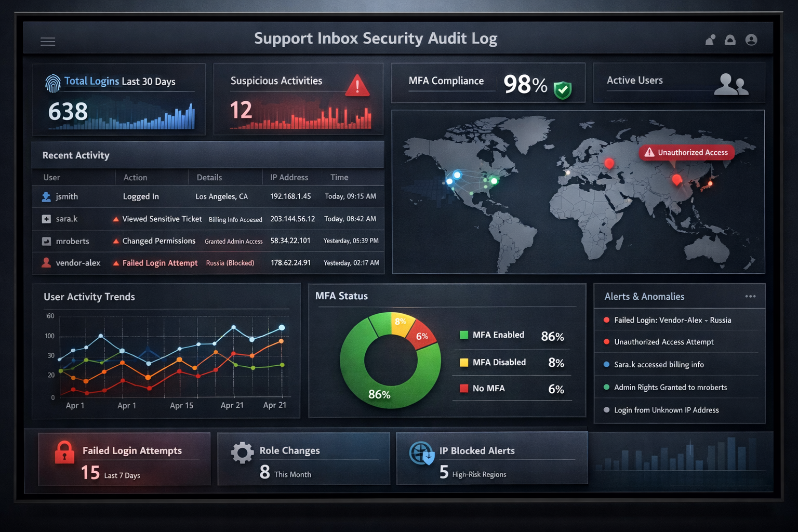This screenshot has width=798, height=532.
Task: Open the navigation hamburger menu
Action: (48, 41)
